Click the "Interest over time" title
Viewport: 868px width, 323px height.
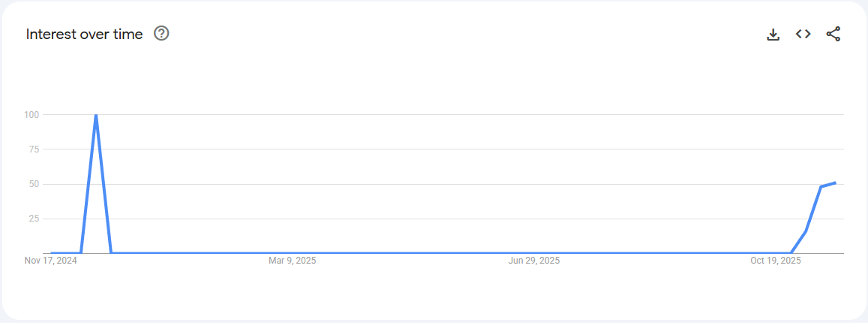(x=84, y=34)
